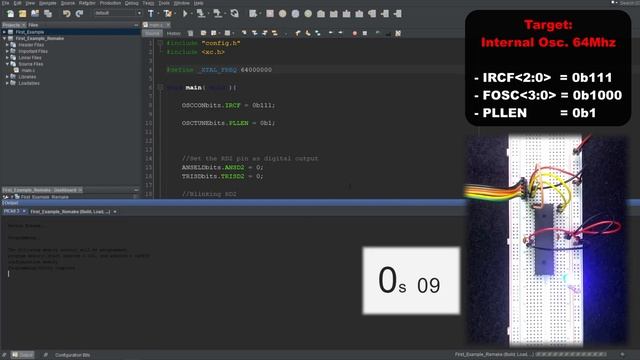This screenshot has width=640, height=360.
Task: Expand the Linker Files folder
Action: point(7,58)
